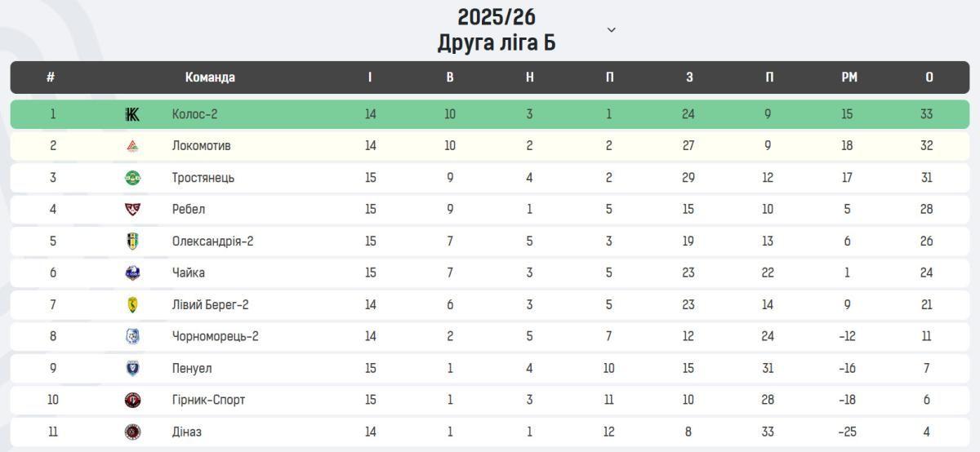Image resolution: width=980 pixels, height=452 pixels.
Task: Click the Колос-2 club logo
Action: (132, 114)
